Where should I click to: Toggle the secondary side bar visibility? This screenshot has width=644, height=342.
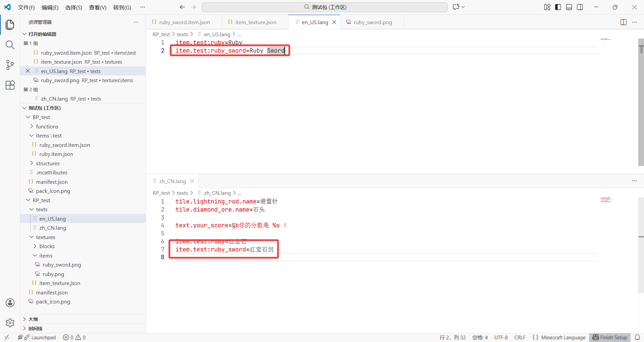580,7
